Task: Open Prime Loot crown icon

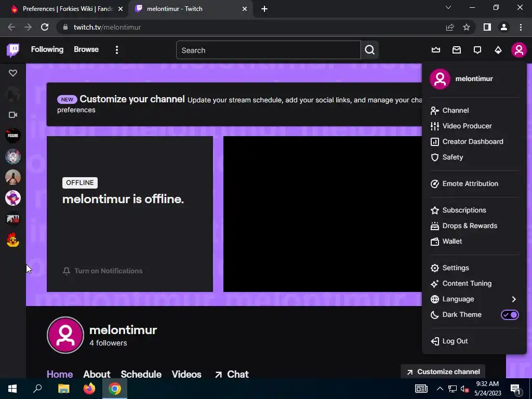Action: click(x=436, y=50)
